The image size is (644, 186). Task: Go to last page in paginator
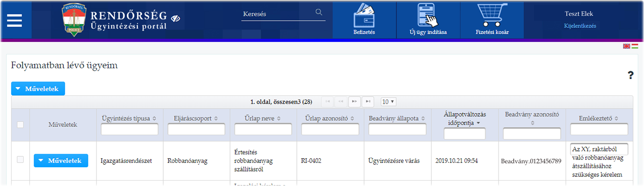[x=368, y=101]
